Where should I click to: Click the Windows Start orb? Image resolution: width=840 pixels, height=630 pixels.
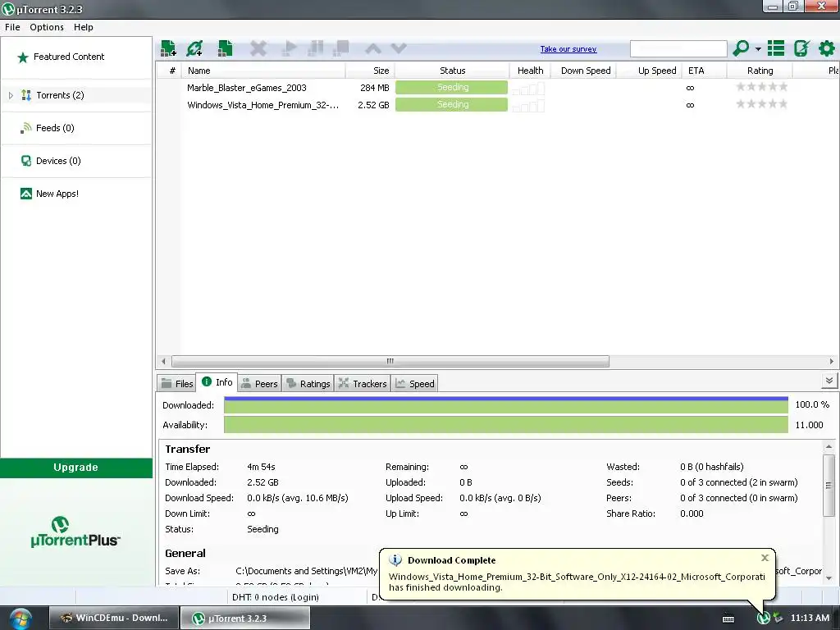[21, 619]
